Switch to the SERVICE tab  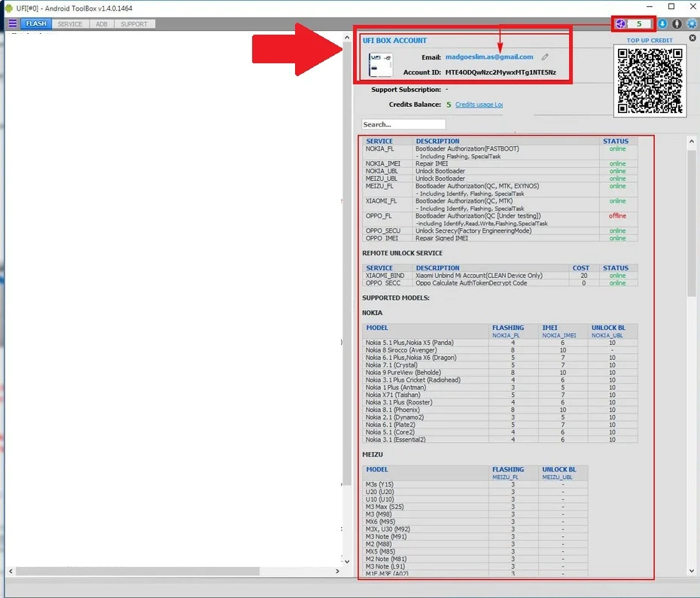pyautogui.click(x=70, y=24)
